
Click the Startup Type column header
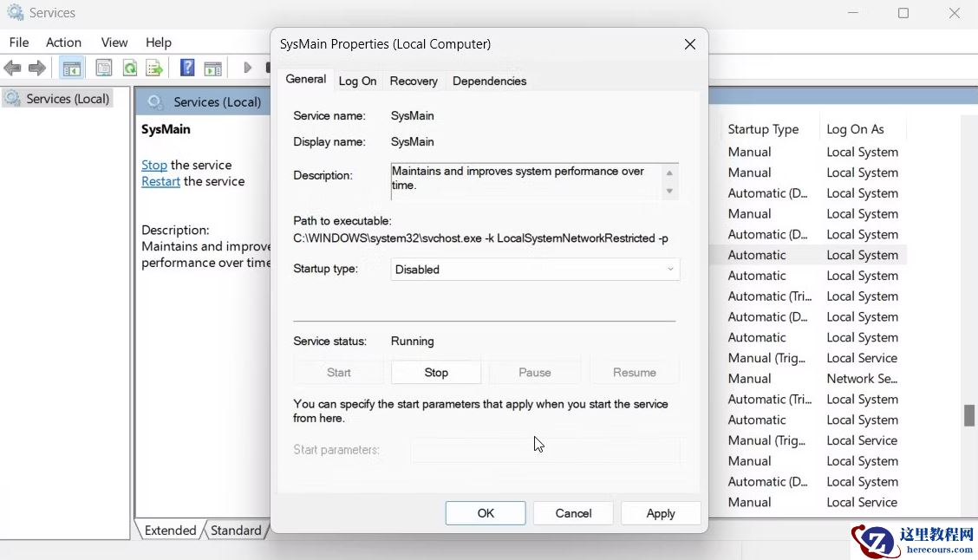763,129
